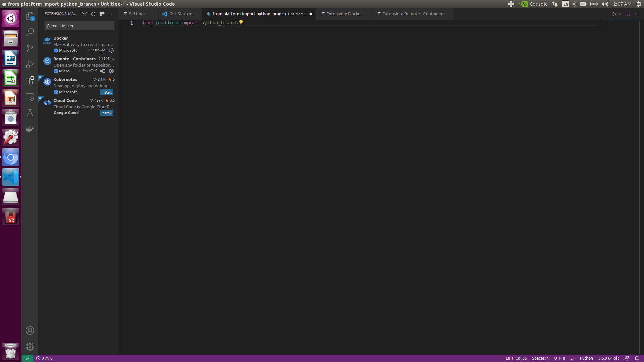Toggle the split editor icon

pos(627,14)
